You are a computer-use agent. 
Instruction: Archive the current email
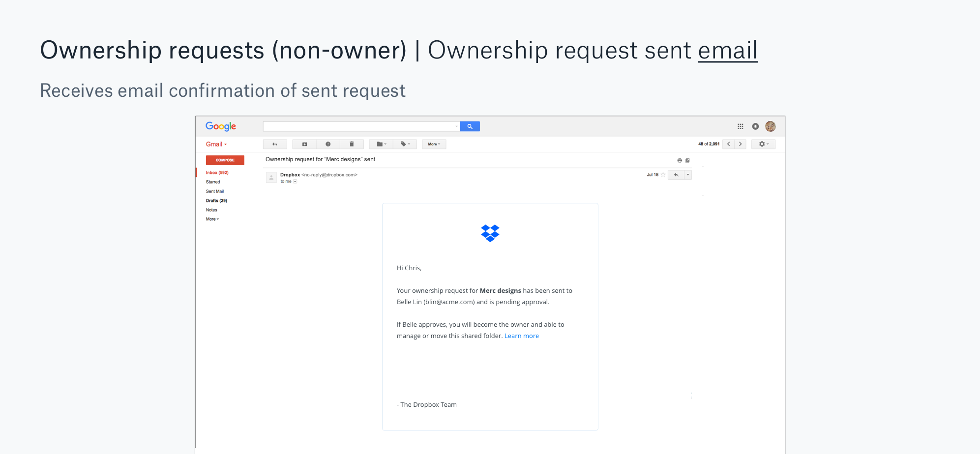click(x=304, y=144)
